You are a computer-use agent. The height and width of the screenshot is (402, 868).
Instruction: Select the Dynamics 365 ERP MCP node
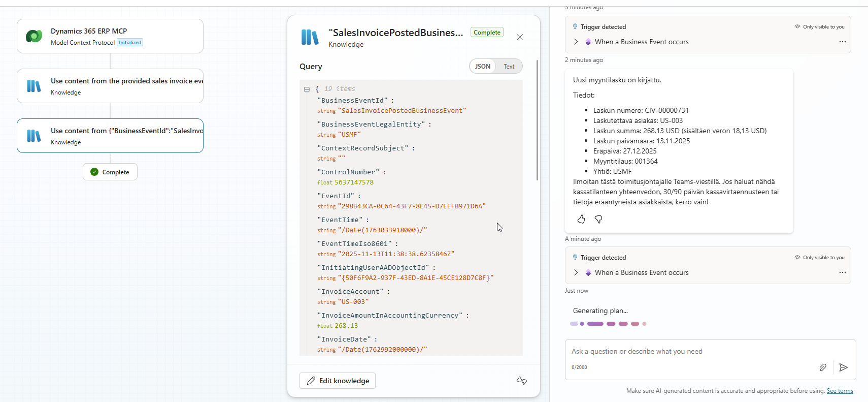tap(110, 36)
